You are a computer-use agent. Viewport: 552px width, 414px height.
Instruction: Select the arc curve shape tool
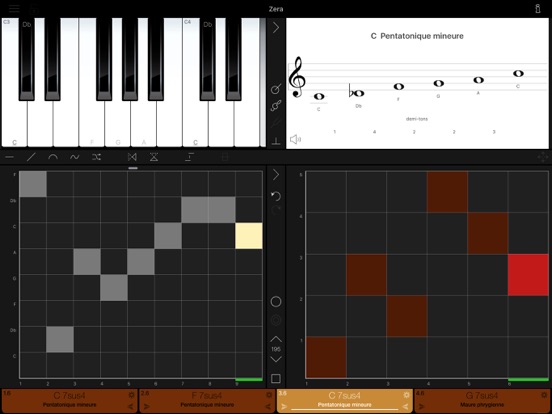(53, 157)
